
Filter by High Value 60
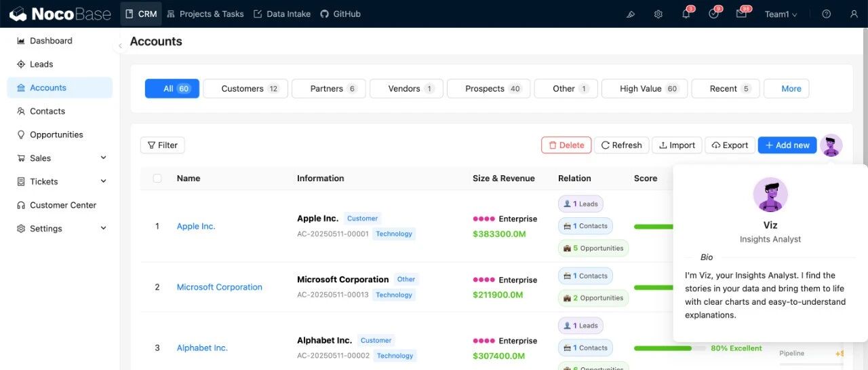pos(644,88)
